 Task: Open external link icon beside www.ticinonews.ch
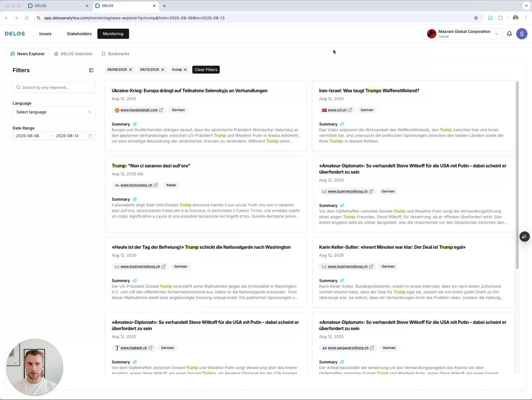point(155,185)
